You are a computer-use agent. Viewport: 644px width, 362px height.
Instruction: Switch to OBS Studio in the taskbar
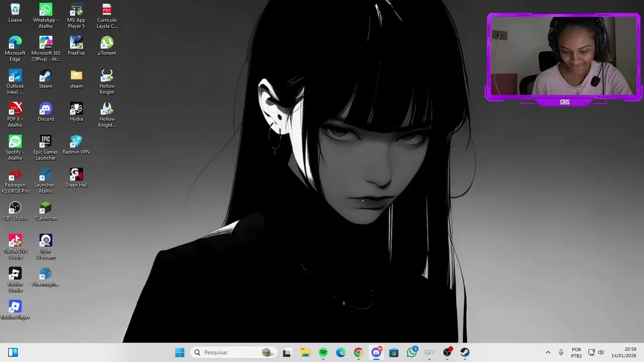(x=447, y=352)
